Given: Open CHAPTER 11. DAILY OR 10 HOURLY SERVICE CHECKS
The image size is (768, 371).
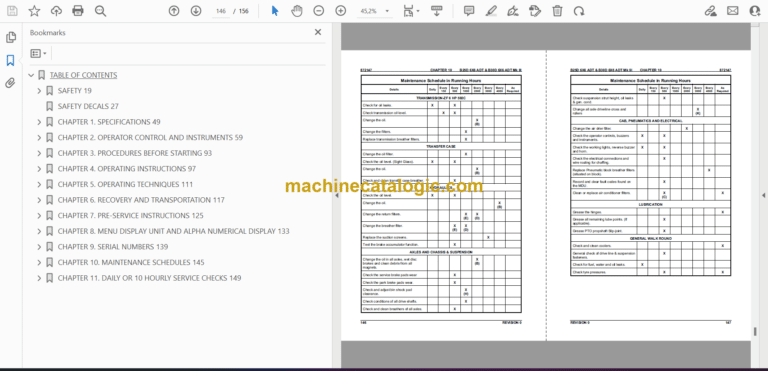Looking at the screenshot, I should click(x=149, y=278).
